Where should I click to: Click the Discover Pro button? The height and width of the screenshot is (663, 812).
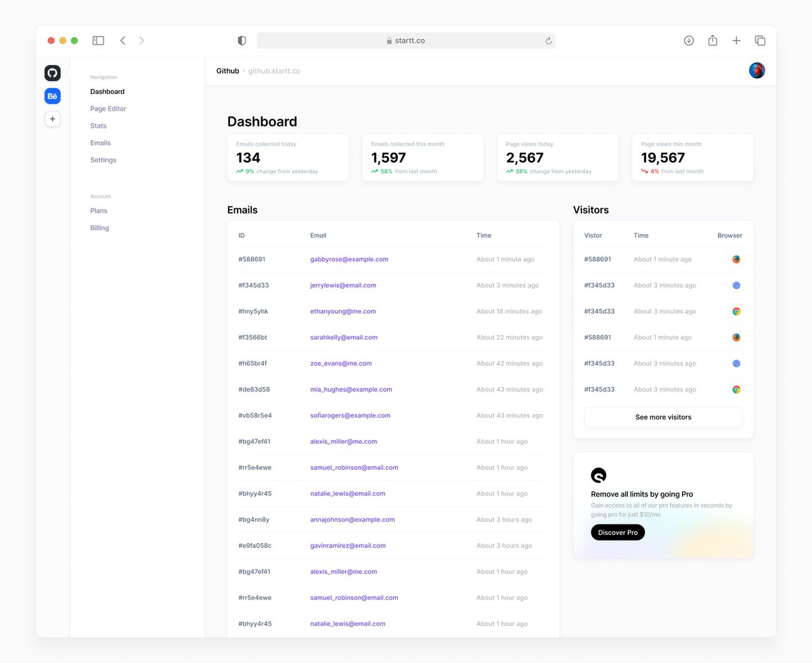(618, 532)
